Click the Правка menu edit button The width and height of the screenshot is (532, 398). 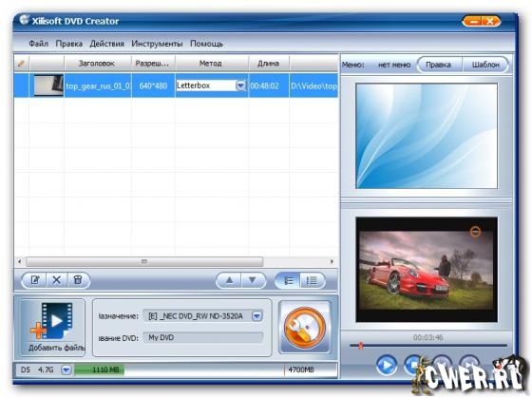[x=438, y=65]
